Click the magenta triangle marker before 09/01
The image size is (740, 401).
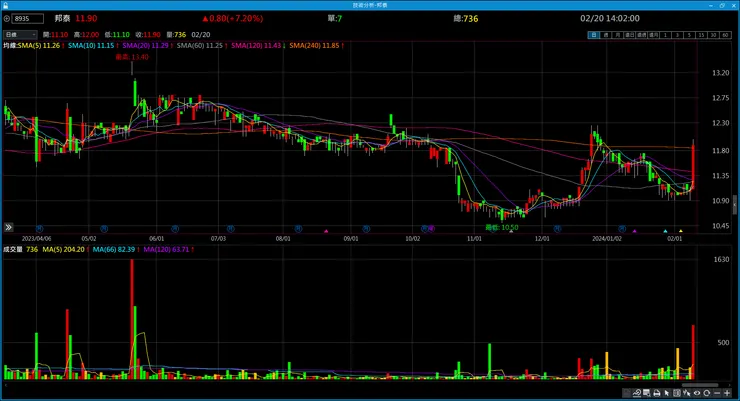click(x=326, y=231)
